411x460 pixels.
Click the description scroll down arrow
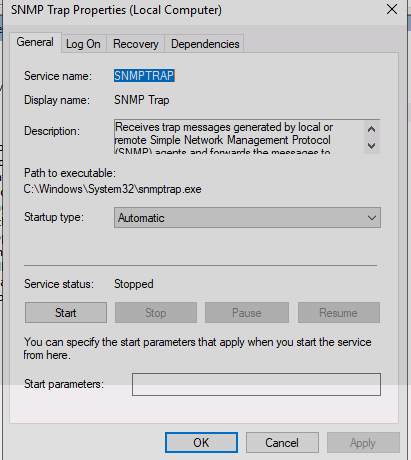tap(372, 146)
